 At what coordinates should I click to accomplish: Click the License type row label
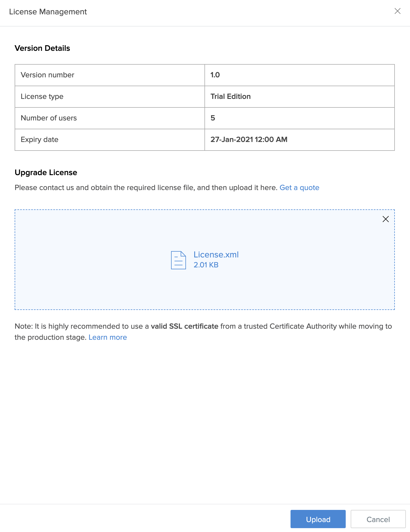tap(42, 96)
